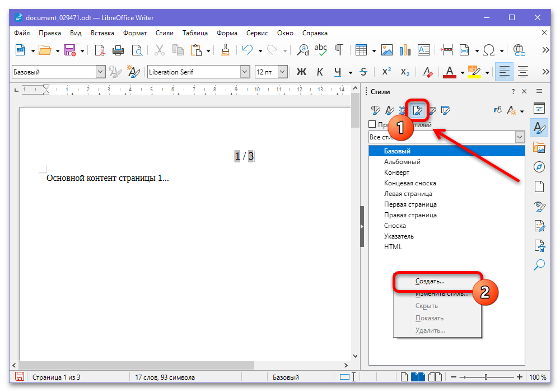Toggle the style preview checkbox in Стили panel
The image size is (560, 392).
pos(372,124)
